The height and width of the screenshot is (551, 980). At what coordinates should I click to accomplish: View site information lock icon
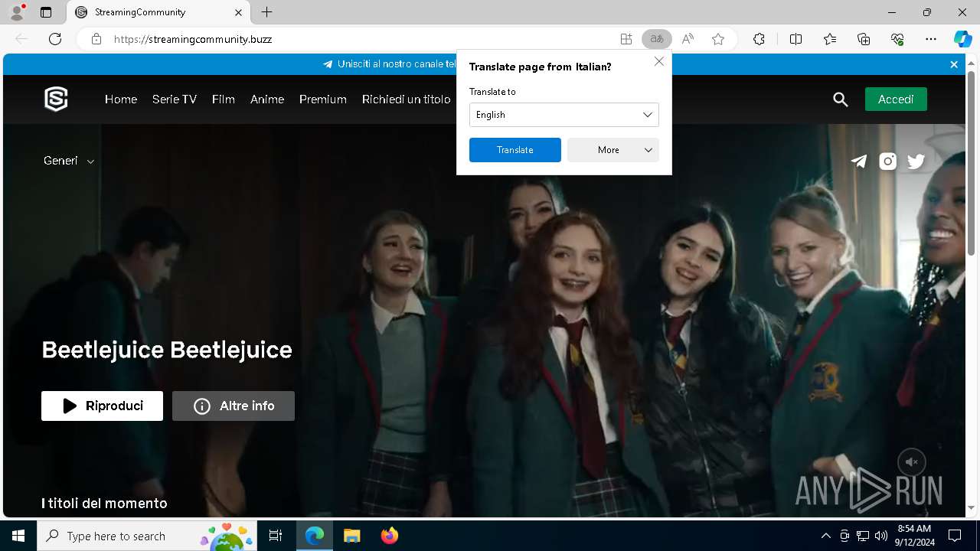coord(96,39)
